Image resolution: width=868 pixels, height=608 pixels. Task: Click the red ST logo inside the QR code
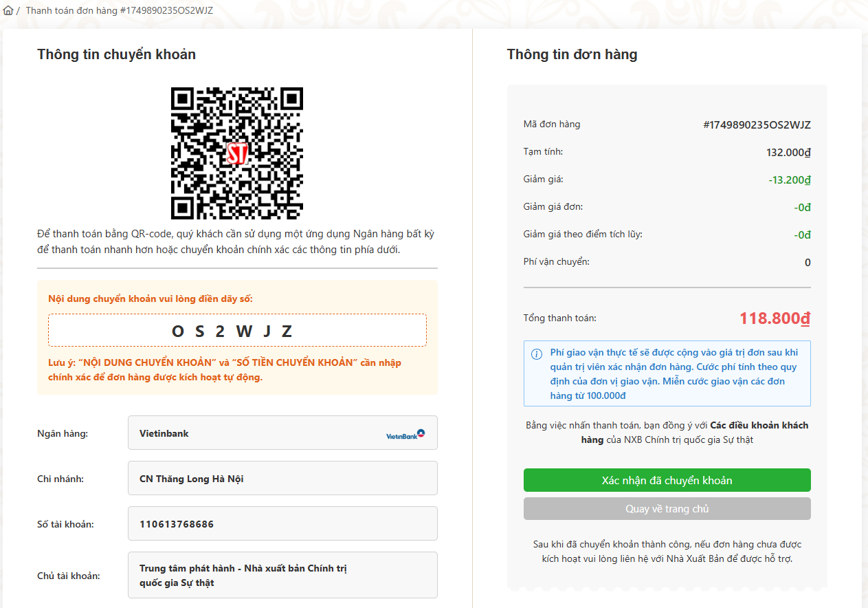[x=237, y=153]
